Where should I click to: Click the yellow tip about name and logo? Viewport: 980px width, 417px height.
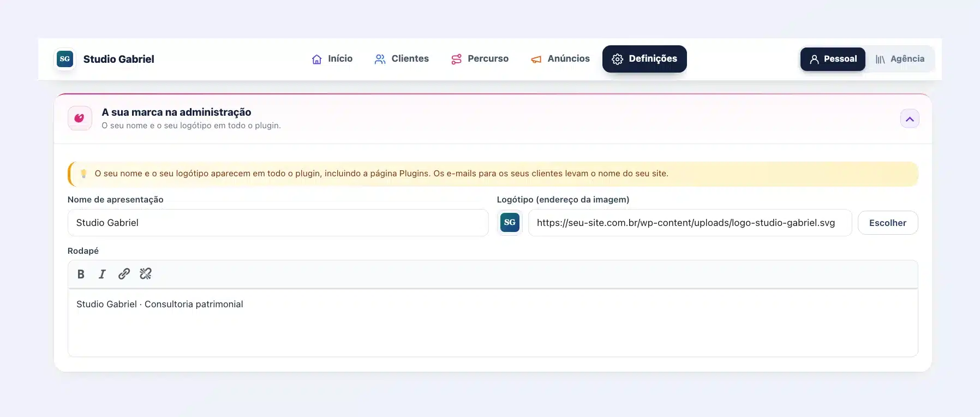click(x=493, y=174)
